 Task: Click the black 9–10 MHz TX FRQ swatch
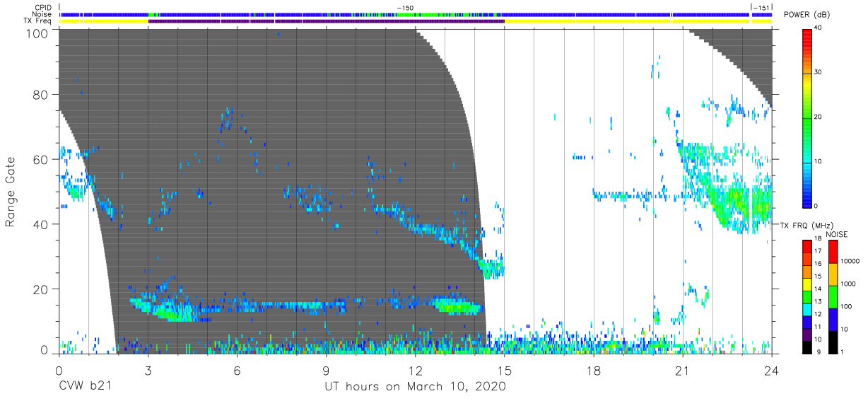point(808,347)
